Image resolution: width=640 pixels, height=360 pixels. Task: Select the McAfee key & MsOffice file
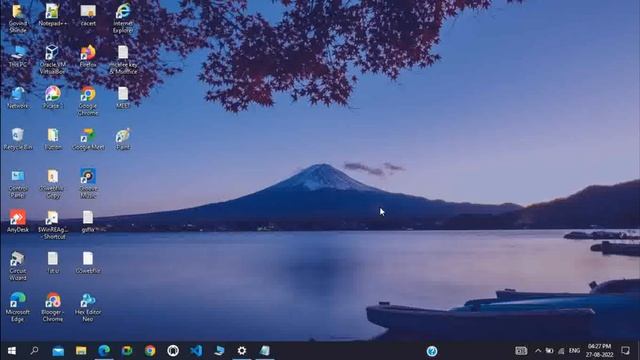click(123, 60)
